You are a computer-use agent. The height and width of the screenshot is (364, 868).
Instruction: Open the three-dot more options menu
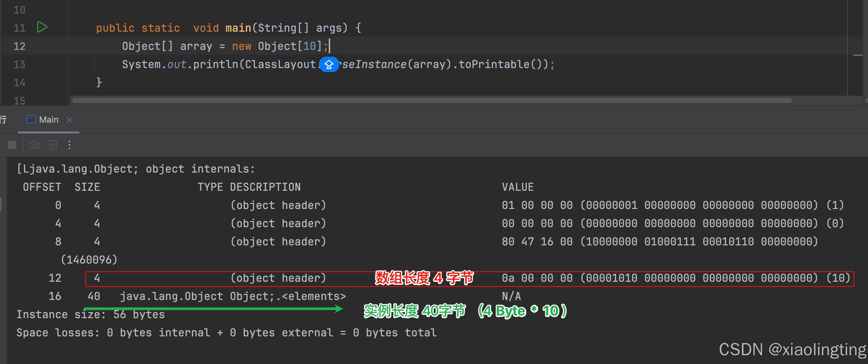(x=69, y=145)
